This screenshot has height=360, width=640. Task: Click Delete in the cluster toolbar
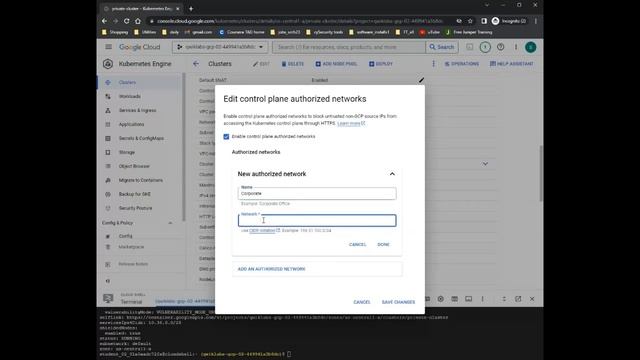pos(293,64)
